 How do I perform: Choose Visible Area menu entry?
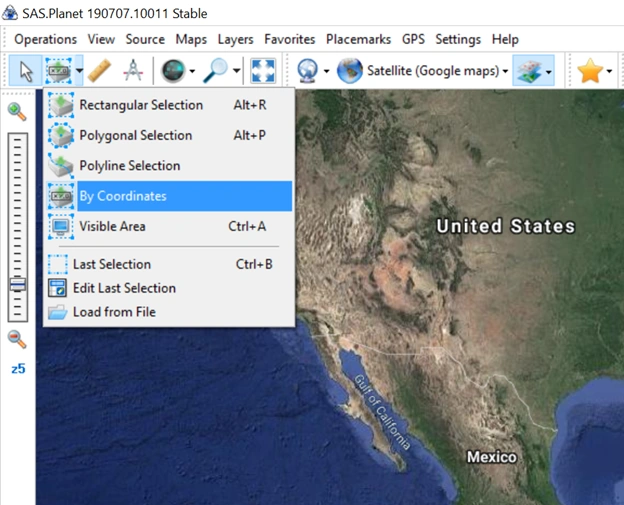169,226
